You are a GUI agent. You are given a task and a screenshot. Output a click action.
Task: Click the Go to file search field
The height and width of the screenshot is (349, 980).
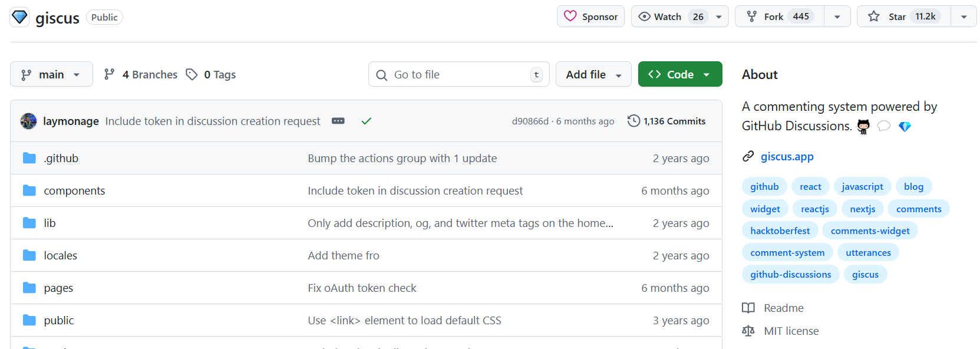coord(458,74)
